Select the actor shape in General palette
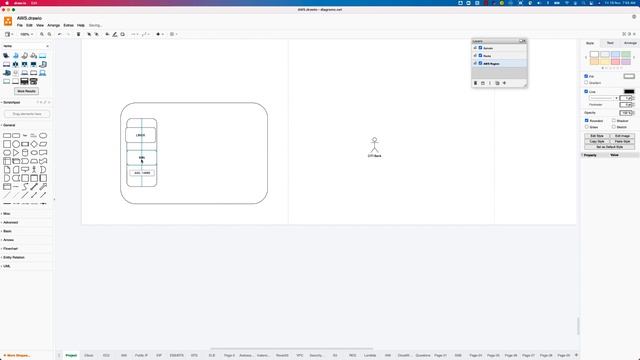 pos(34,169)
